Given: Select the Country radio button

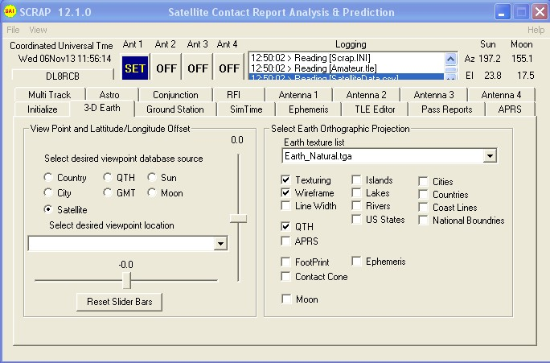Looking at the screenshot, I should point(48,177).
